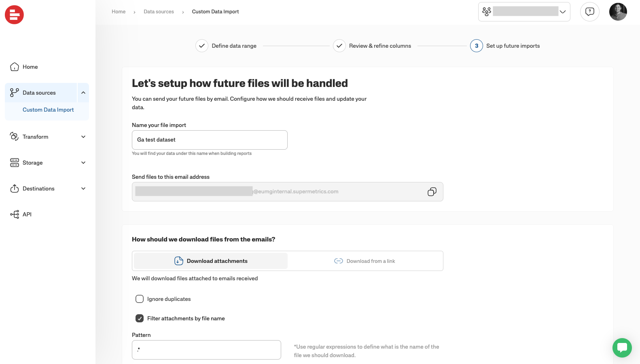640x364 pixels.
Task: Click the API sidebar icon
Action: click(x=15, y=214)
